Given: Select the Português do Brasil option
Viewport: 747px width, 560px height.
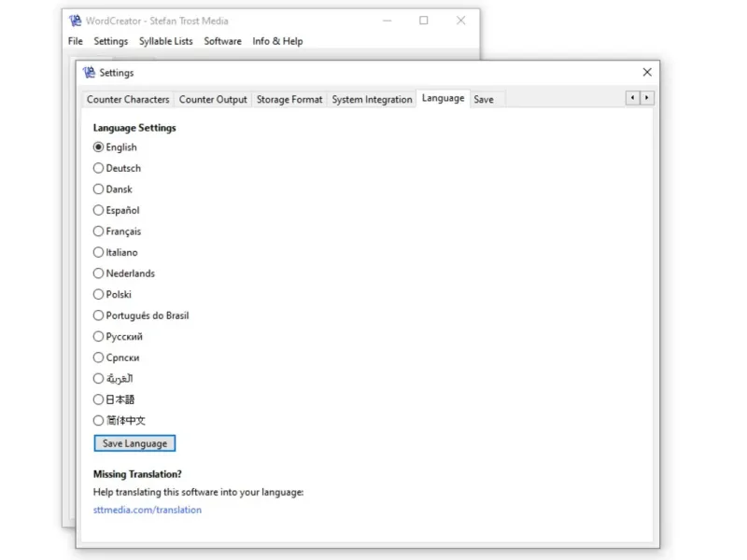Looking at the screenshot, I should pyautogui.click(x=99, y=315).
